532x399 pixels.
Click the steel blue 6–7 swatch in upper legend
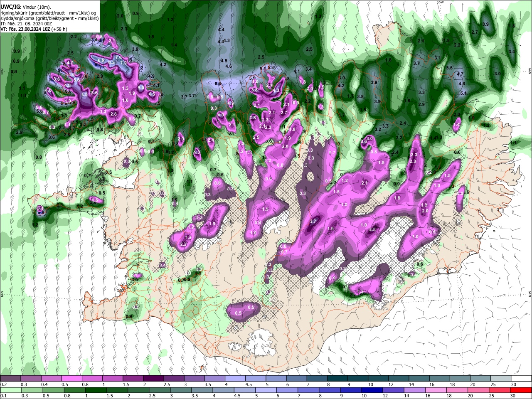[x=296, y=379]
